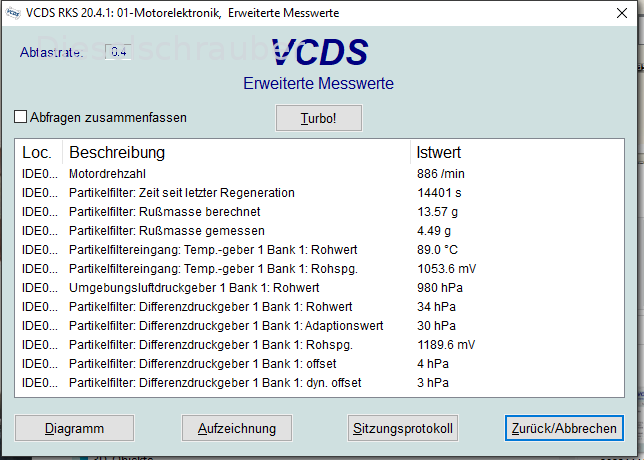The image size is (644, 460).
Task: Click the VCDS app icon in title bar
Action: 13,13
